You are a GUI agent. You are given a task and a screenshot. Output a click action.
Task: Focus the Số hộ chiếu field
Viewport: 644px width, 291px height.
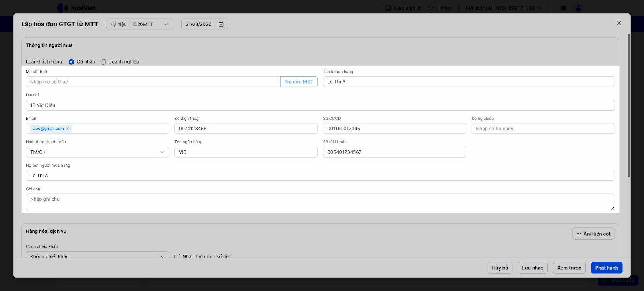point(543,129)
